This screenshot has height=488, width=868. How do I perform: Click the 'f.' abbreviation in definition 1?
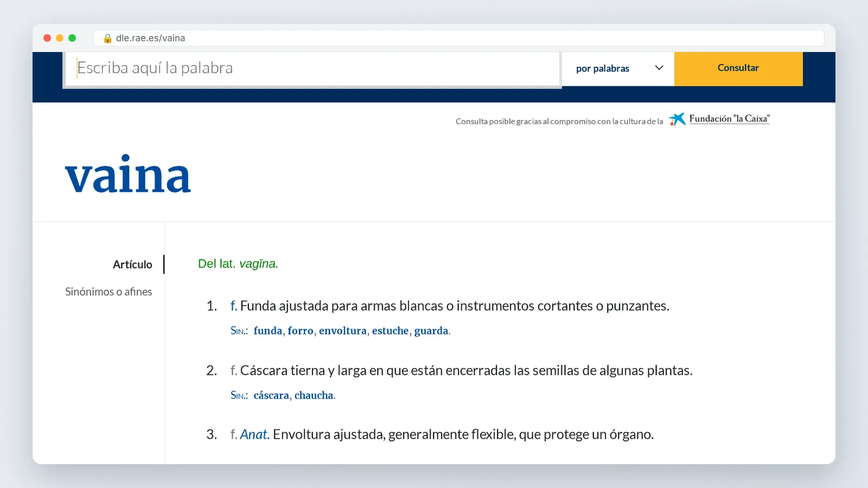234,306
